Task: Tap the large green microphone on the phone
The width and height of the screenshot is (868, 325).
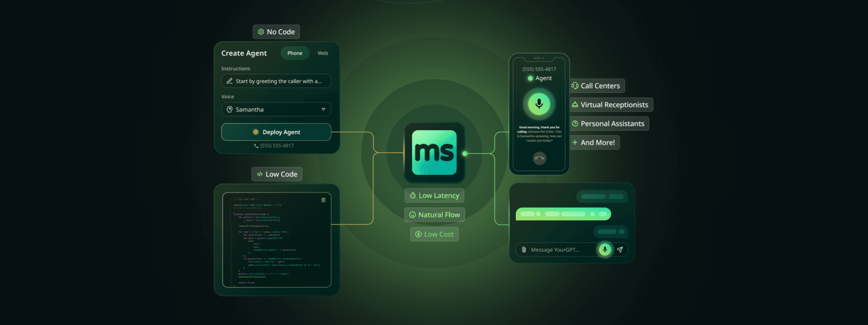Action: [539, 104]
